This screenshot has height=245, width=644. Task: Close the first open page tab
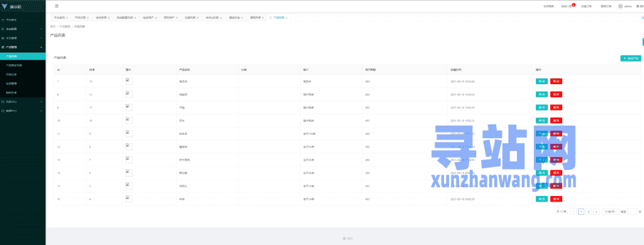tap(67, 18)
